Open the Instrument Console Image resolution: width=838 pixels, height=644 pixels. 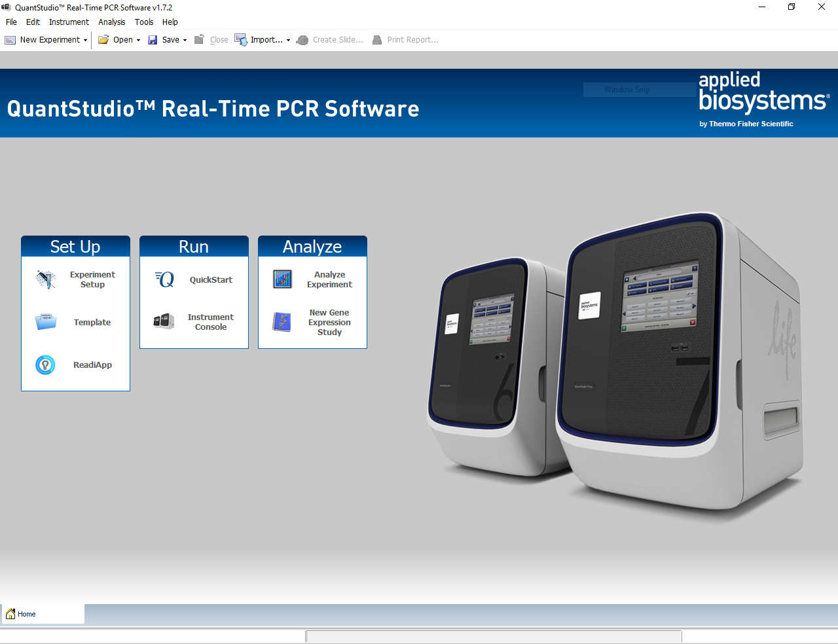click(x=210, y=322)
